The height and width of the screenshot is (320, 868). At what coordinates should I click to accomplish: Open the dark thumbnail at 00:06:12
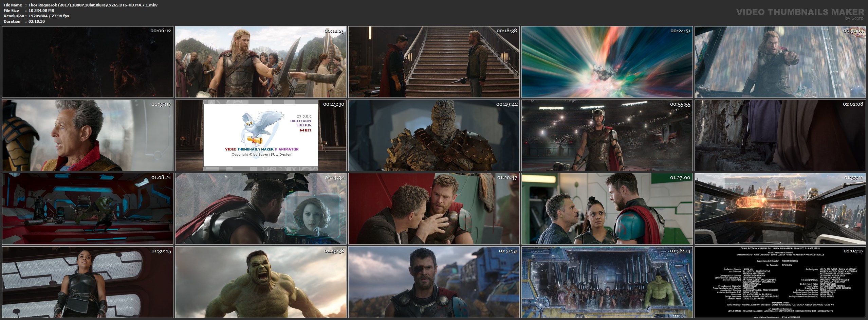click(88, 62)
